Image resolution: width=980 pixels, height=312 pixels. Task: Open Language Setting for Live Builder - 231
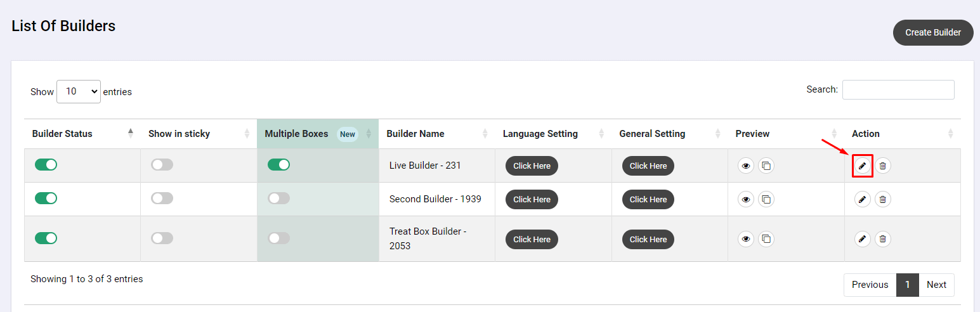pyautogui.click(x=532, y=166)
